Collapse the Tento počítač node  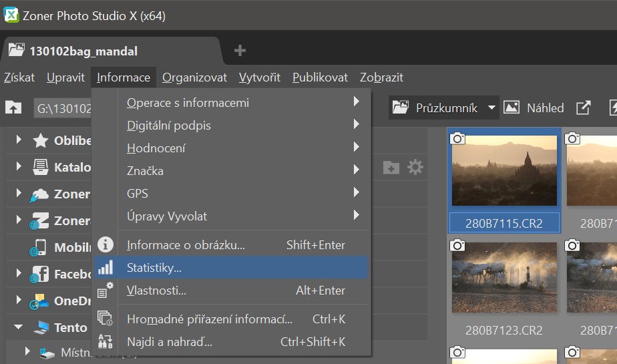(18, 327)
